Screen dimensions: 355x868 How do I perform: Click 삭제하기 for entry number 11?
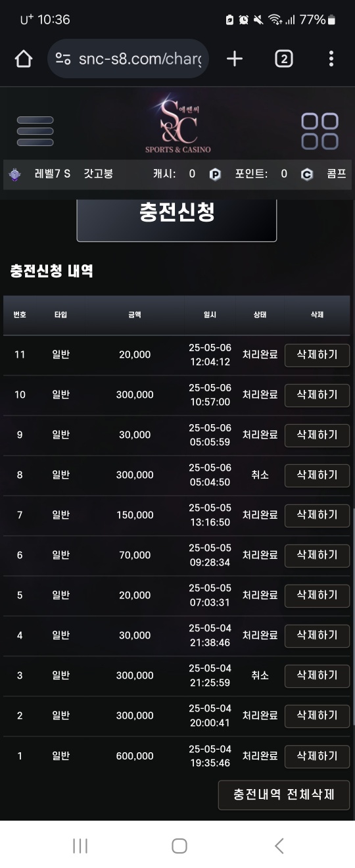coord(317,354)
